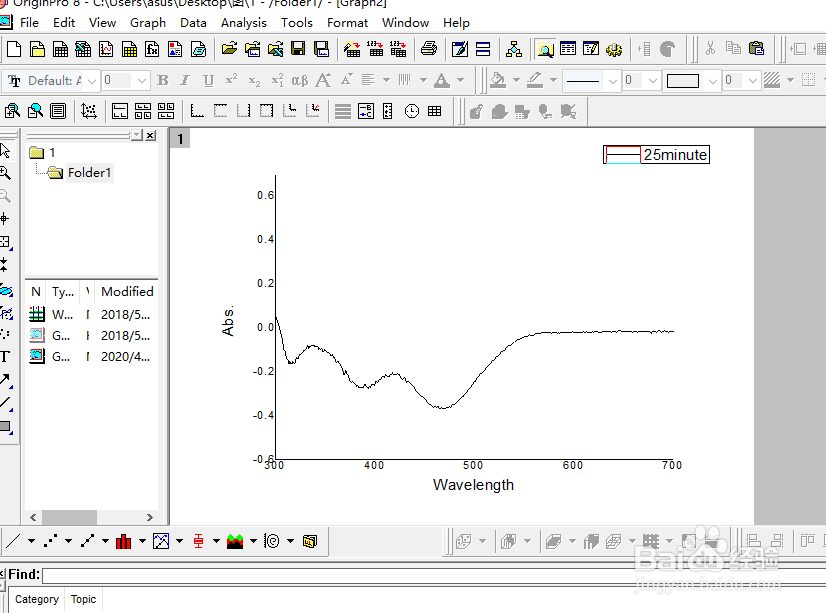
Task: Paste from the clipboard
Action: 756,49
